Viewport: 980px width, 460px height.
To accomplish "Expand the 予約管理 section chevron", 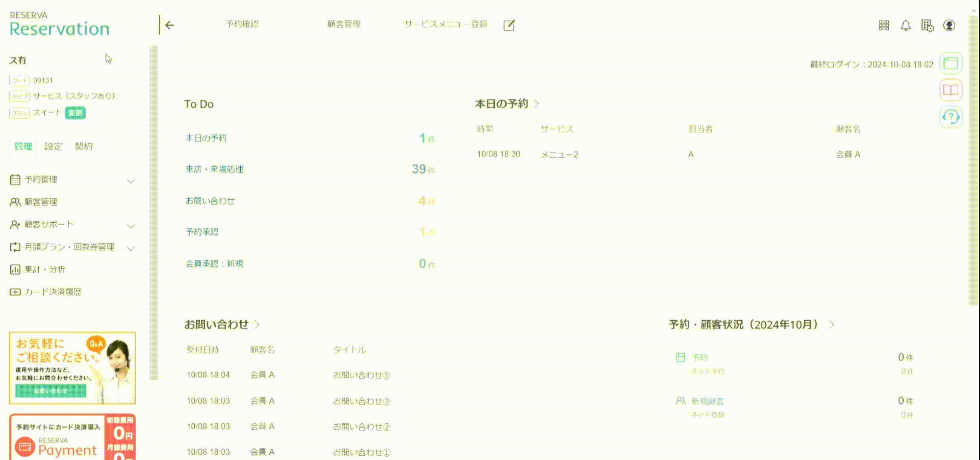I will [x=131, y=181].
